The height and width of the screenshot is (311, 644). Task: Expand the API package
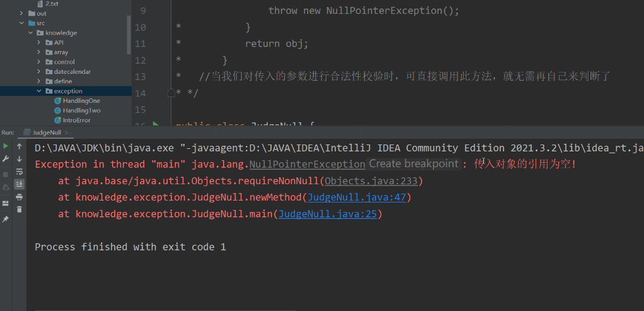pyautogui.click(x=38, y=42)
